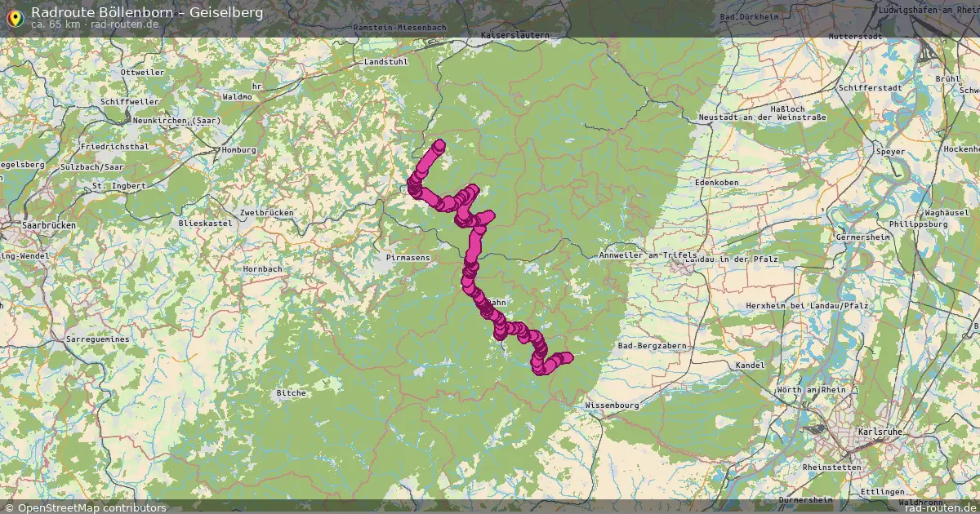The height and width of the screenshot is (514, 980).
Task: Click the Friedrichsthal town label
Action: (115, 147)
